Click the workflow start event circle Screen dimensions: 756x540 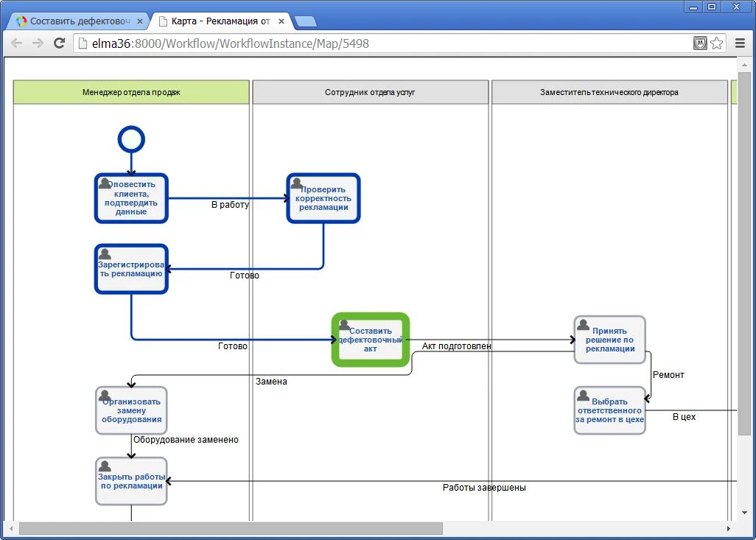pyautogui.click(x=131, y=139)
